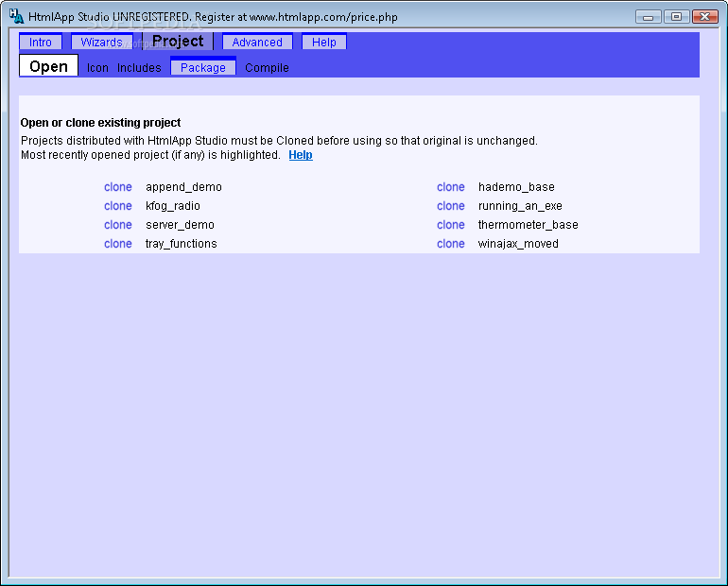The height and width of the screenshot is (586, 728).
Task: Go to the Advanced tab
Action: point(257,43)
